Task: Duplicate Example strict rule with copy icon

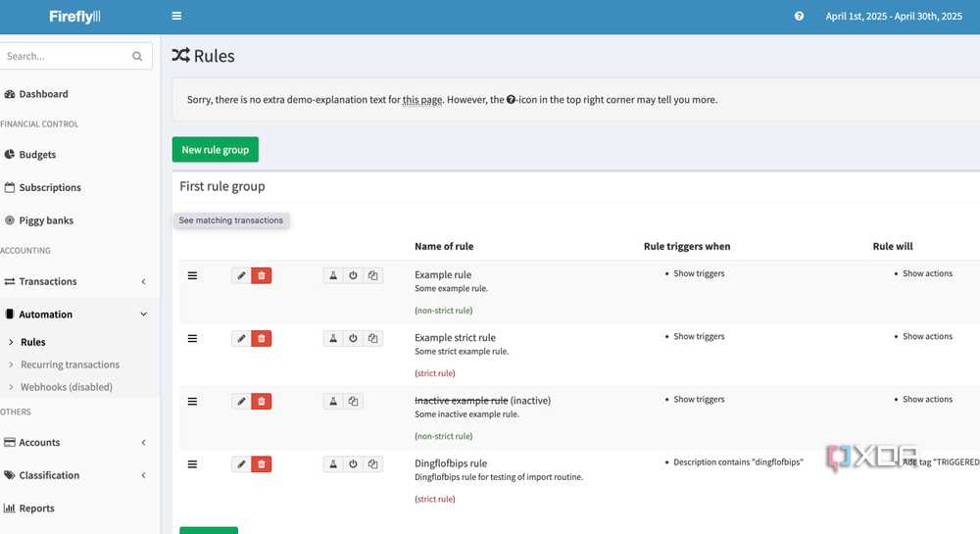Action: [373, 338]
